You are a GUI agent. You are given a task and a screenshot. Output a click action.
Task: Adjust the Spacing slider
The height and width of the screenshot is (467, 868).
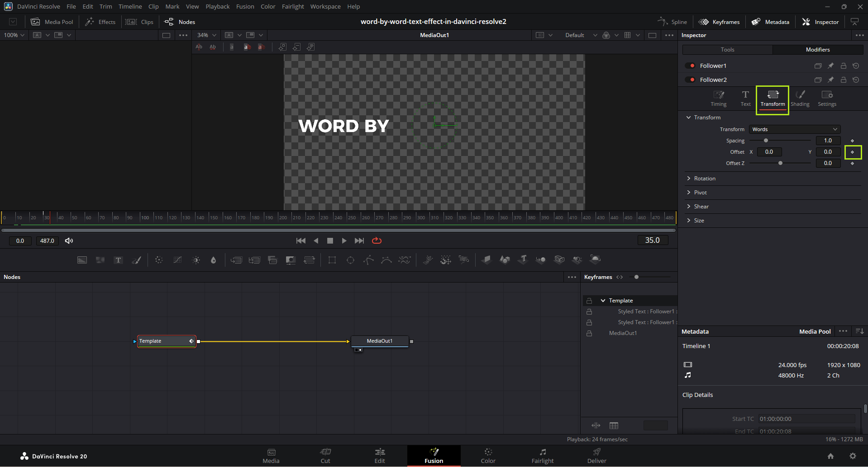click(766, 141)
